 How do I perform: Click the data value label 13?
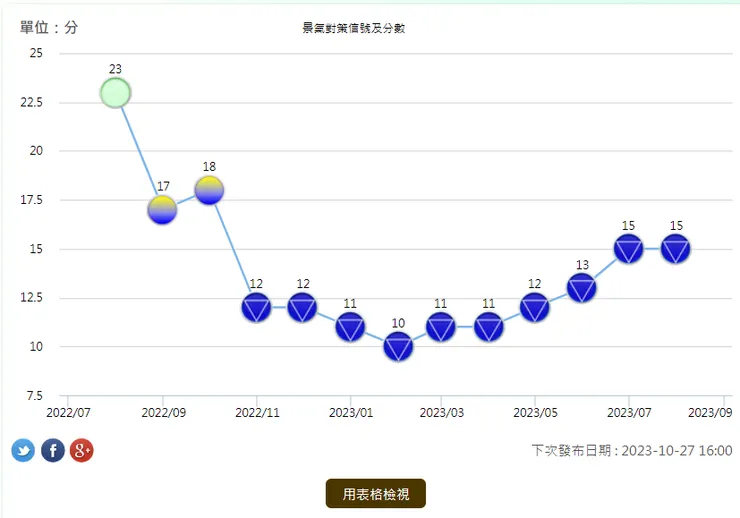coord(582,265)
